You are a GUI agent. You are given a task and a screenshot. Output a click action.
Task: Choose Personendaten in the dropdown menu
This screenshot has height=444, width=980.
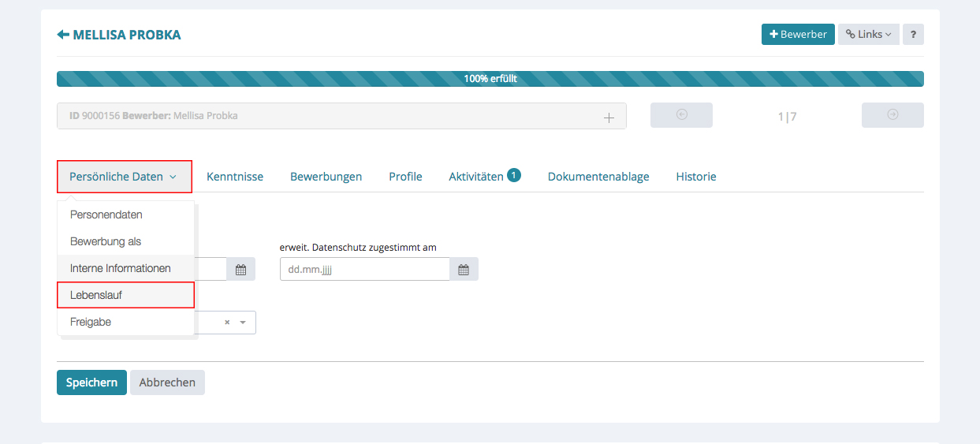[106, 215]
